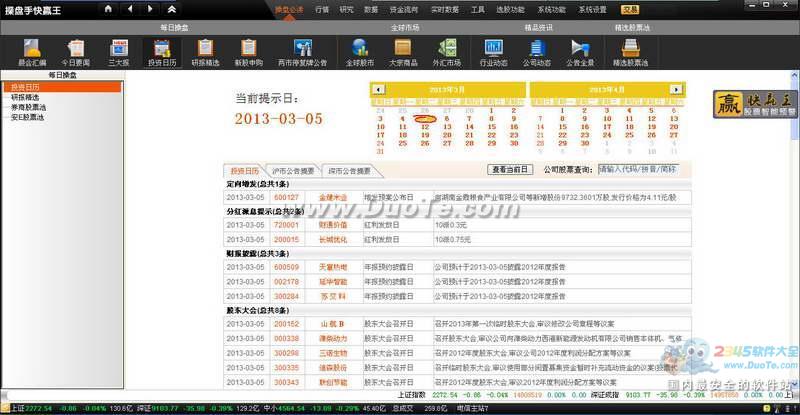800x415 pixels.
Task: Select 研报精选 in left sidebar
Action: [x=25, y=97]
